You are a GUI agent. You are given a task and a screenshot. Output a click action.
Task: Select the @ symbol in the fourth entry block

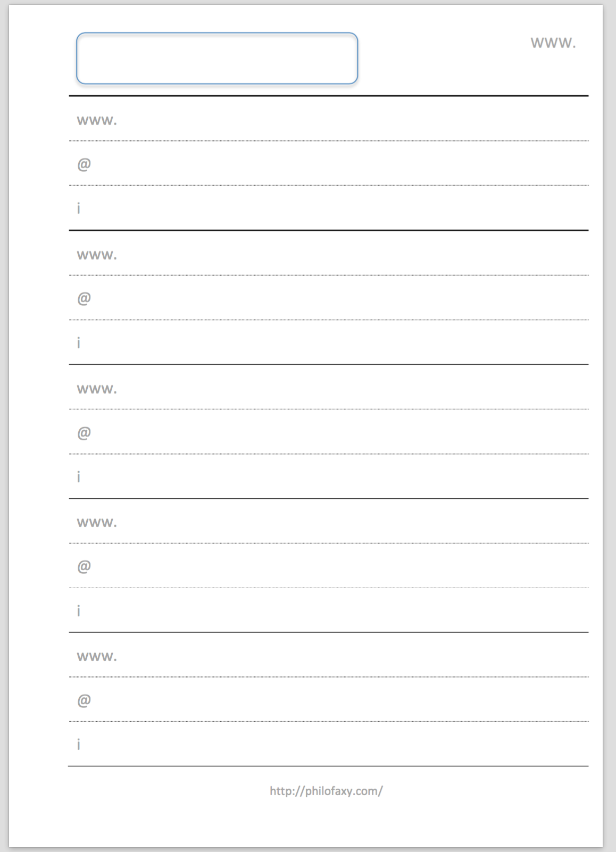coord(84,566)
